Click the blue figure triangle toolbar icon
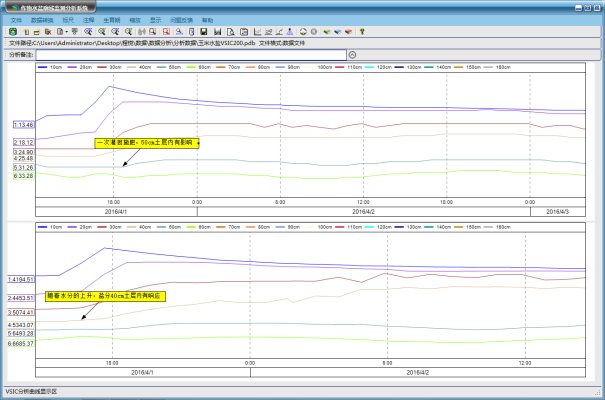 (x=290, y=32)
